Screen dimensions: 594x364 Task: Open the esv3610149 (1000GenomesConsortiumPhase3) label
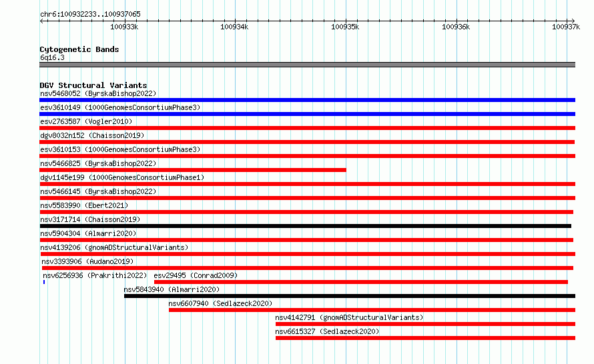(120, 107)
